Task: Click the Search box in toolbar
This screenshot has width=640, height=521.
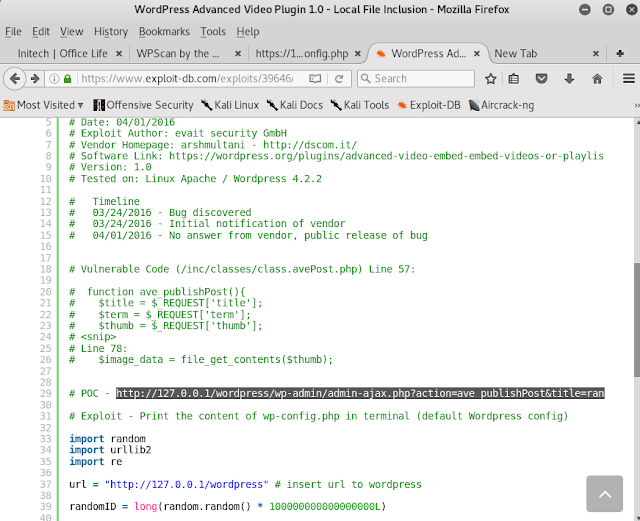Action: point(416,78)
